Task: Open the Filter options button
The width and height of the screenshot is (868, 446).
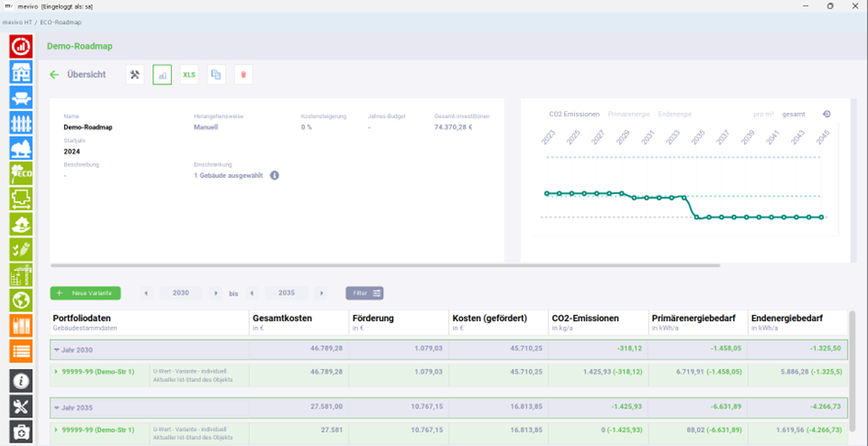Action: click(x=365, y=293)
